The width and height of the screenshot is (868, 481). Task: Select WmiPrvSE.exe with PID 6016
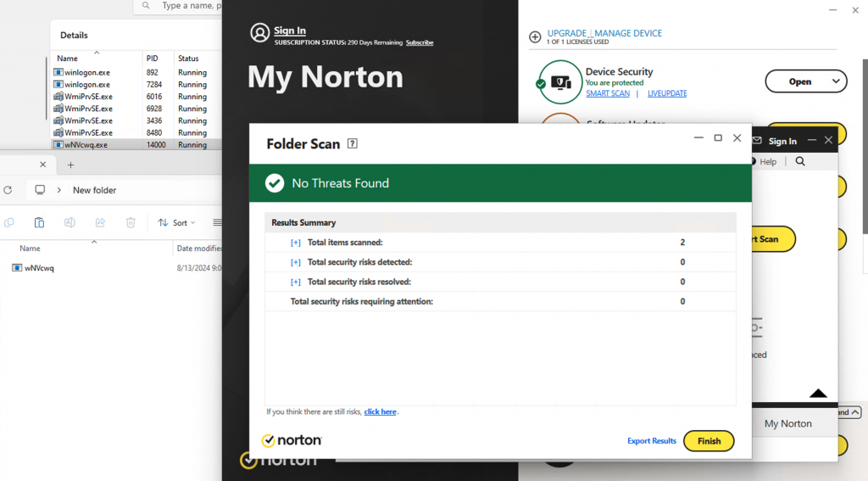tap(136, 97)
